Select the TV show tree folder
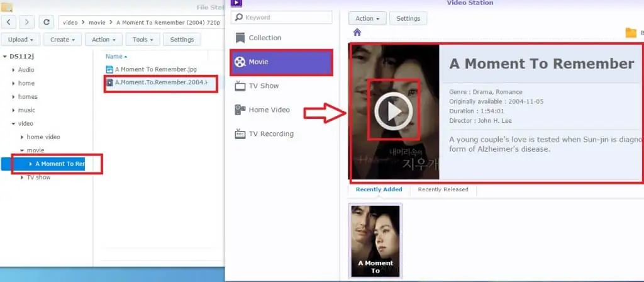 (x=38, y=178)
